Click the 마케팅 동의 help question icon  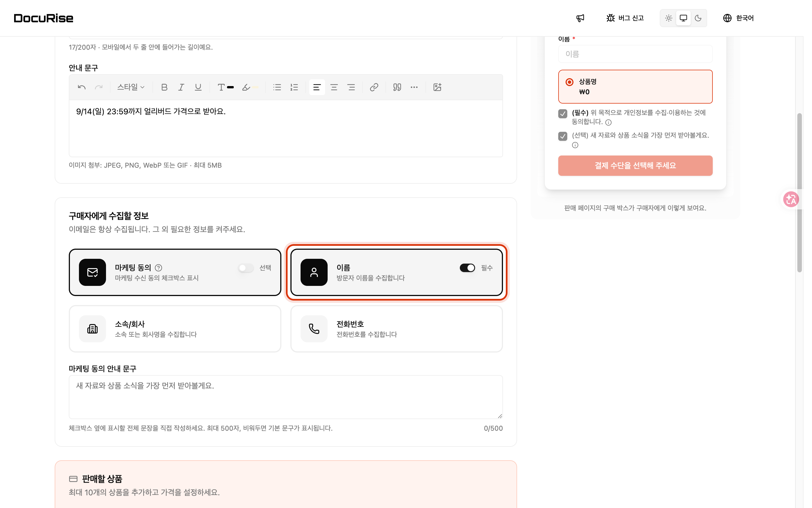tap(158, 268)
